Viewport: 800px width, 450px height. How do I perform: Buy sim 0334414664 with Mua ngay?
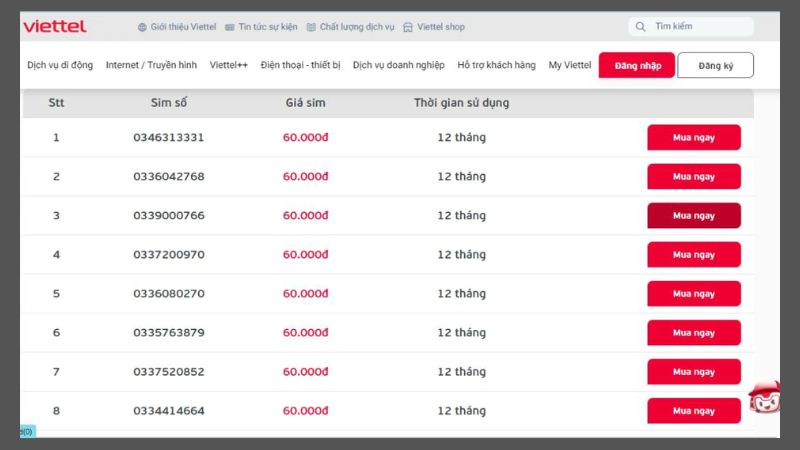coord(694,411)
